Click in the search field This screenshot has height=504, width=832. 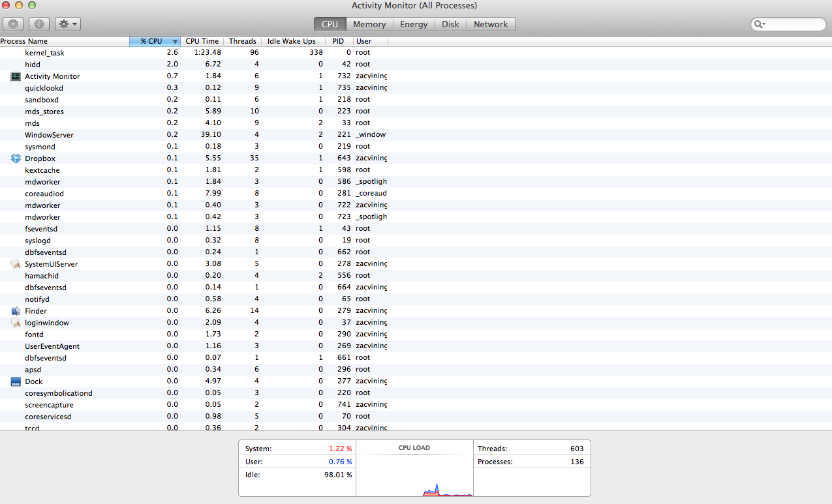pos(788,24)
